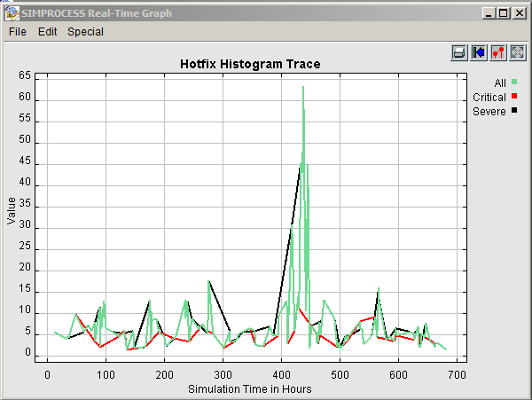Click the fit-to-window expand arrows icon
The height and width of the screenshot is (400, 532).
tap(517, 52)
